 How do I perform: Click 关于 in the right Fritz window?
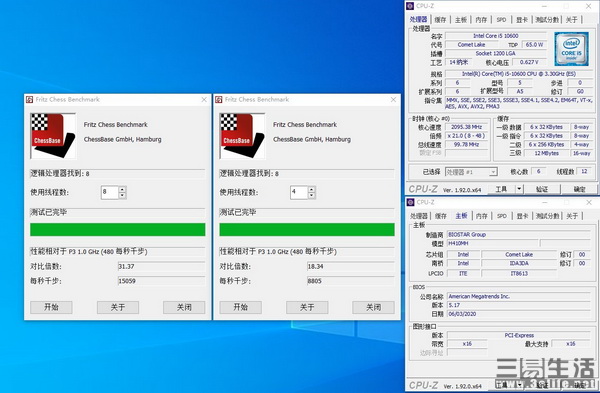coord(307,307)
